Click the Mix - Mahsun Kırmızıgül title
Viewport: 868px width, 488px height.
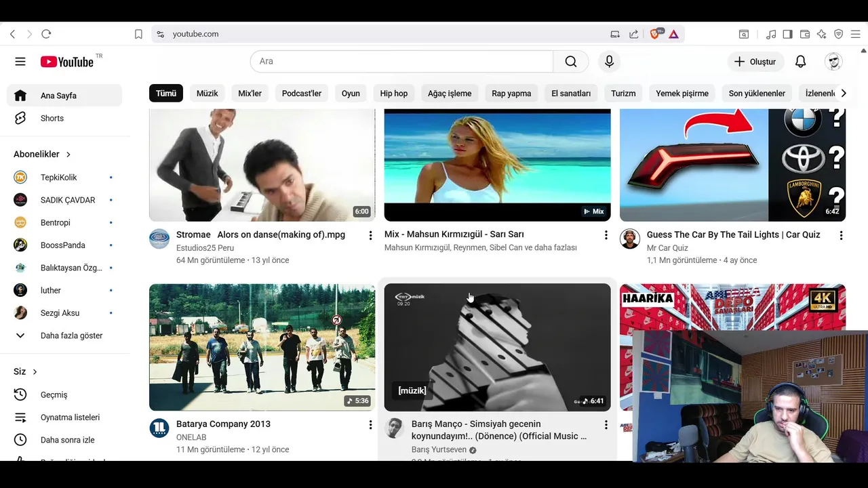pyautogui.click(x=454, y=235)
